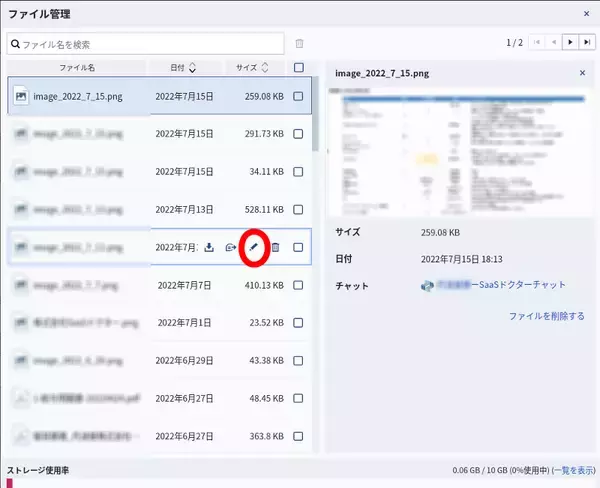Viewport: 600px width, 488px height.
Task: Toggle the select-all checkbox in header
Action: 298,68
